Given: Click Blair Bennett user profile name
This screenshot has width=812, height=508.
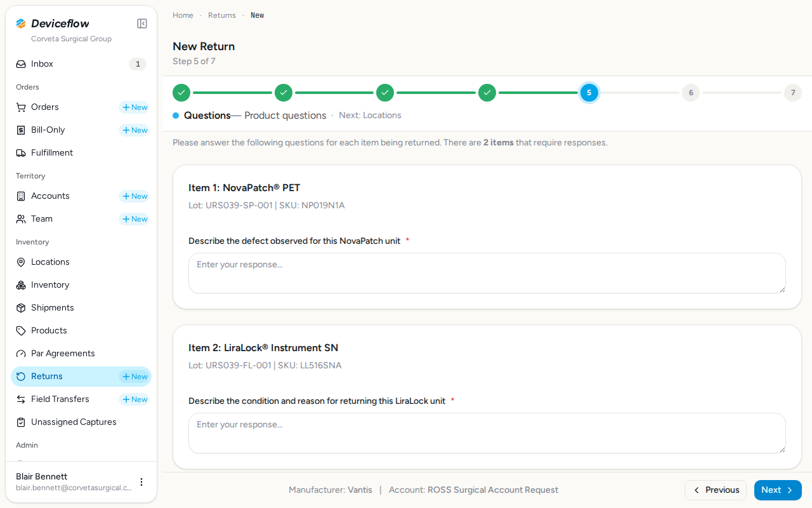Looking at the screenshot, I should (x=41, y=477).
